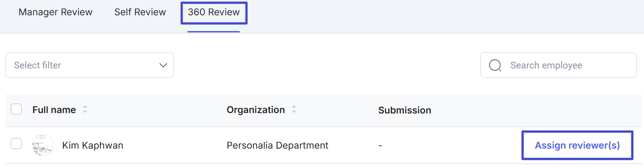Switch to the Manager Review tab

click(x=55, y=12)
